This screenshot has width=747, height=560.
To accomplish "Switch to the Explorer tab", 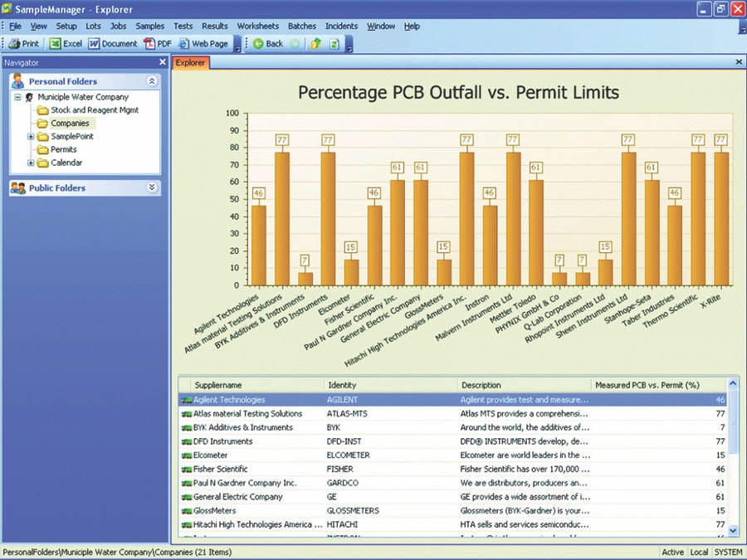I will [190, 62].
